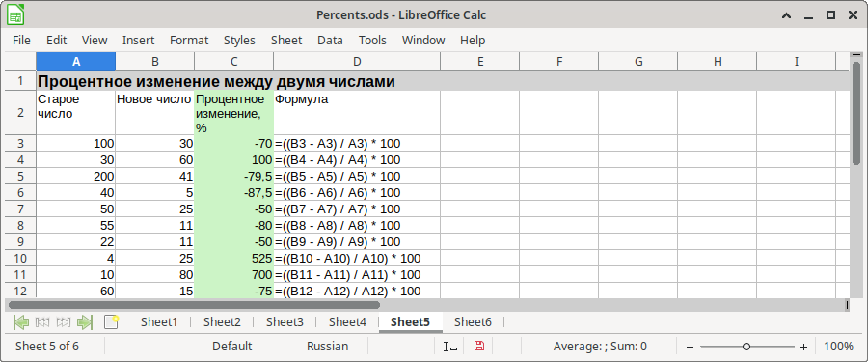The height and width of the screenshot is (362, 868).
Task: Select cell with value 525
Action: coord(234,259)
